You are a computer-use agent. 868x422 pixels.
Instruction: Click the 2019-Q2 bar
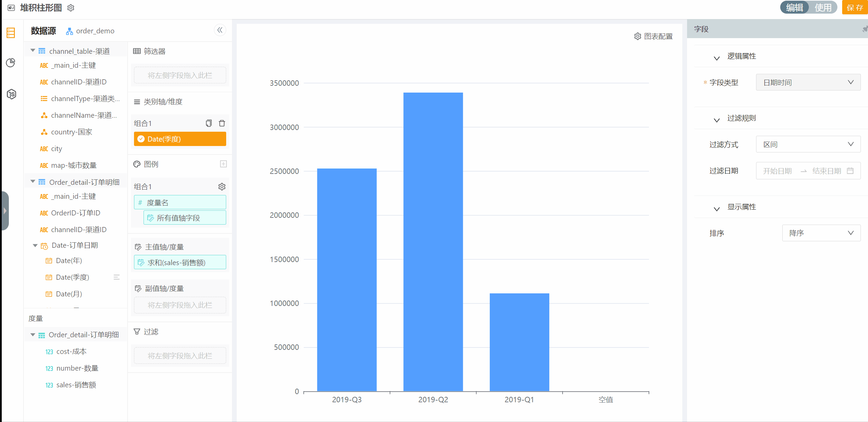(x=433, y=242)
